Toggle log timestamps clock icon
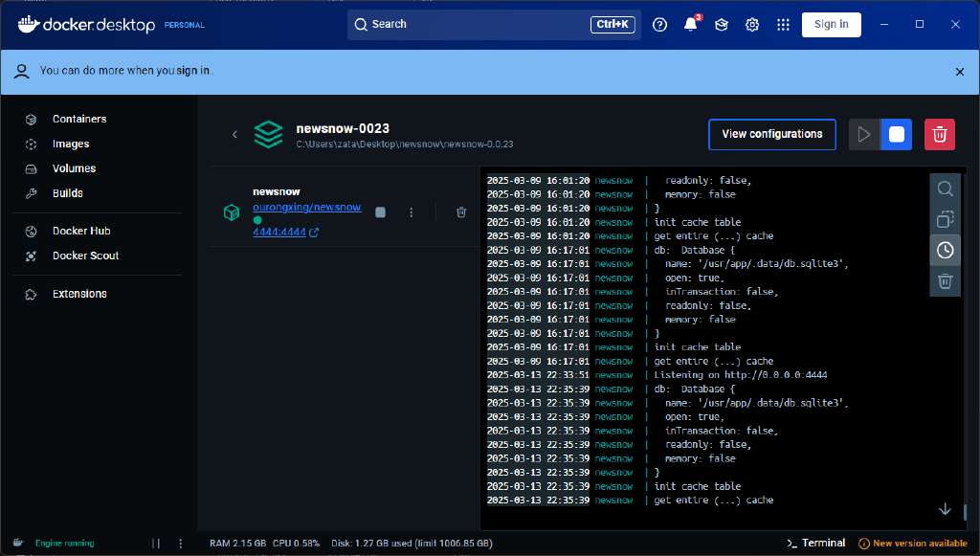The height and width of the screenshot is (556, 980). (945, 251)
